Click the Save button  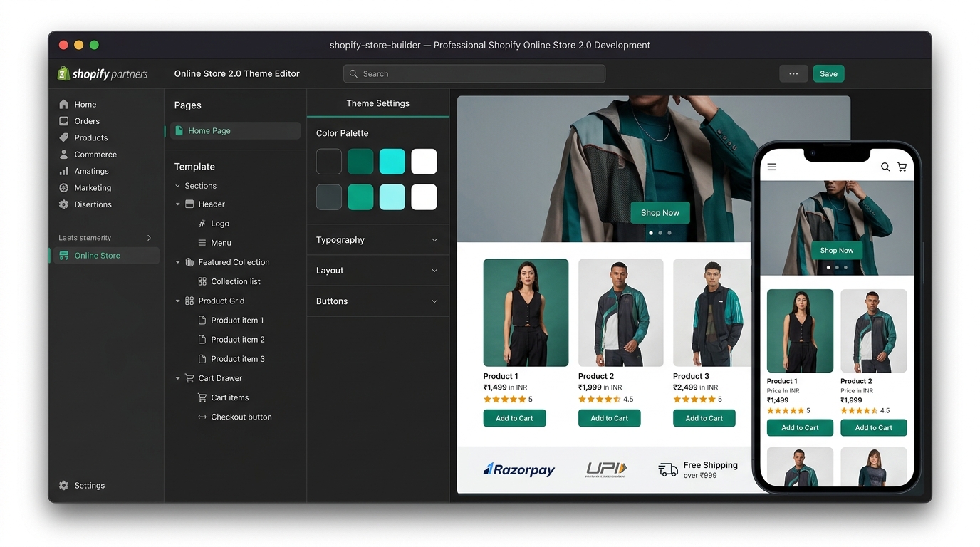[828, 73]
